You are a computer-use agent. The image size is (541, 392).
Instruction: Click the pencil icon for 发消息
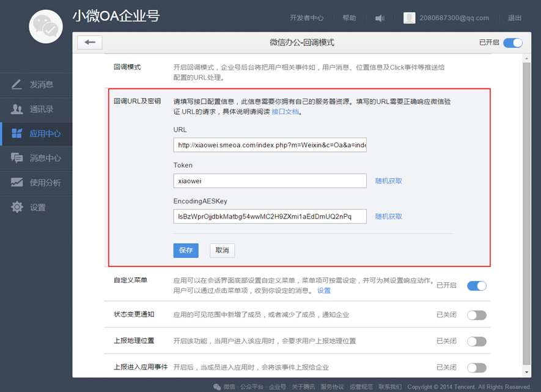click(17, 84)
